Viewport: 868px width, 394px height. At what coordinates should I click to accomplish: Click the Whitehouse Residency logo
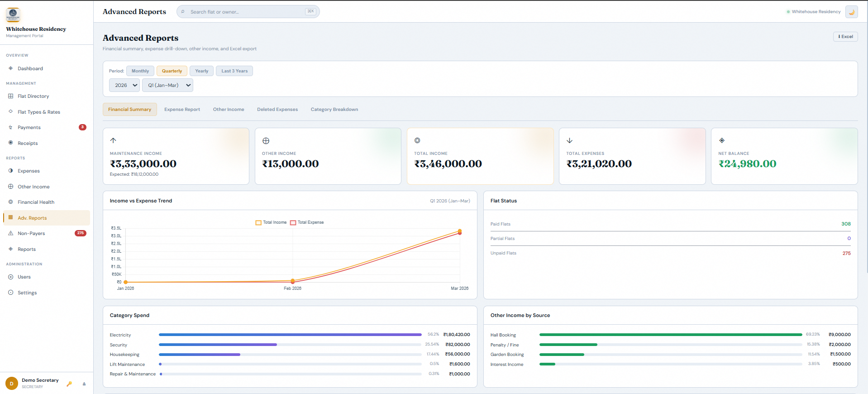click(13, 15)
